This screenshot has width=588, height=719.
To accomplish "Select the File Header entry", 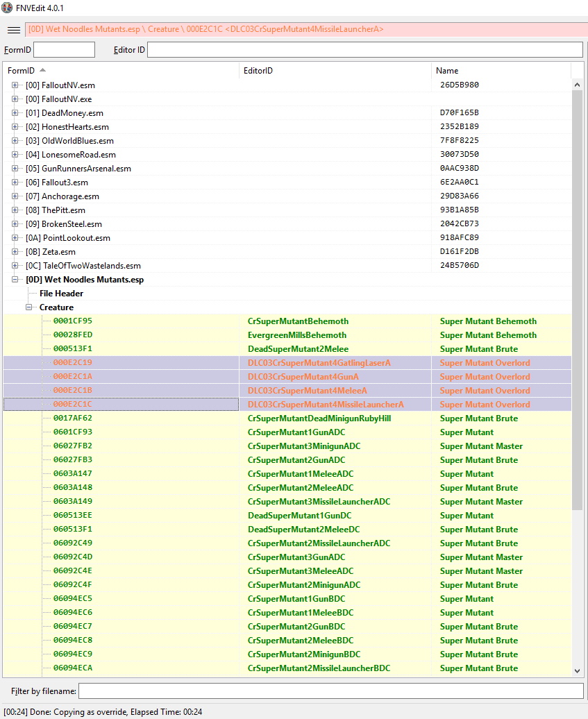I will (62, 294).
